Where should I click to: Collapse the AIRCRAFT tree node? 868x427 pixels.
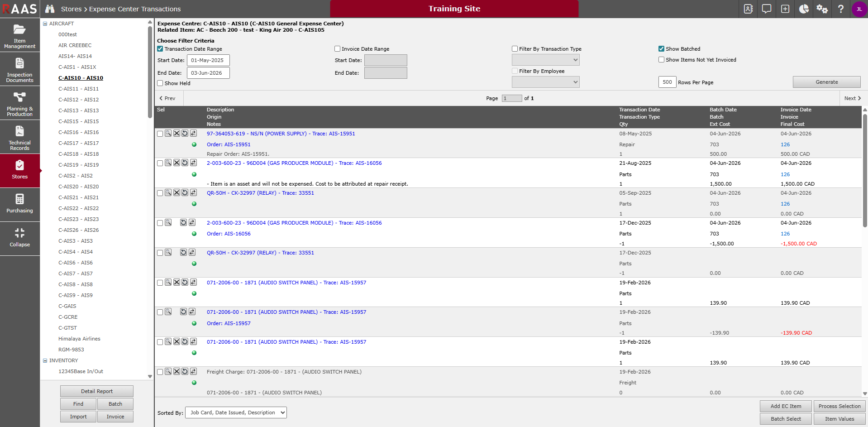(x=45, y=24)
